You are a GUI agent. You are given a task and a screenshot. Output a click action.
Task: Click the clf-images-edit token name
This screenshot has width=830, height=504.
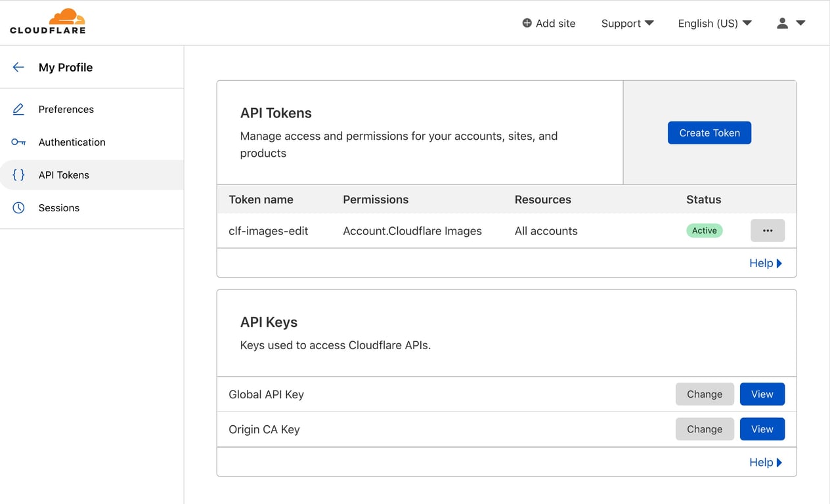[268, 231]
